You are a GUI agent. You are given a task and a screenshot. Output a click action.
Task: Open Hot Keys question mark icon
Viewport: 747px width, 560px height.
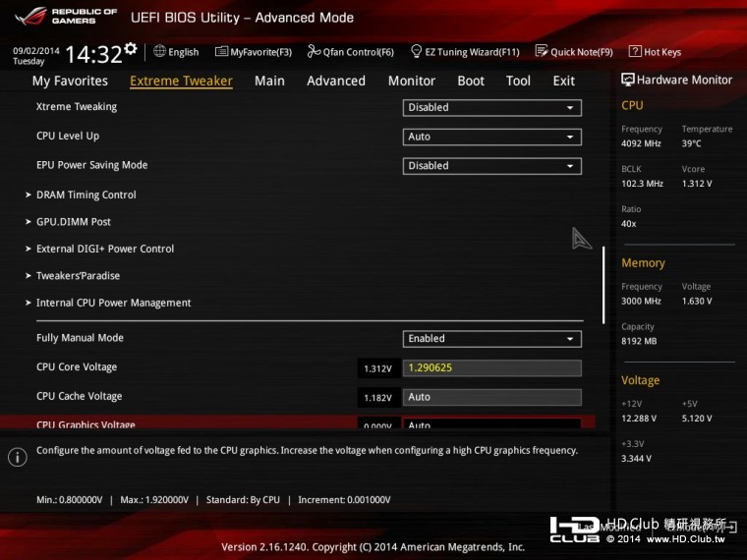click(635, 51)
